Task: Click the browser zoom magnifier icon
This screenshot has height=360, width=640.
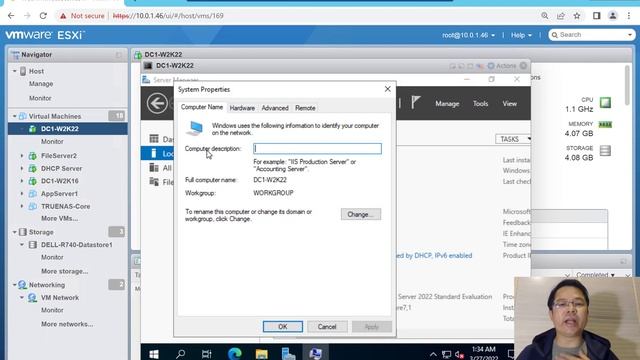Action: coord(544,16)
